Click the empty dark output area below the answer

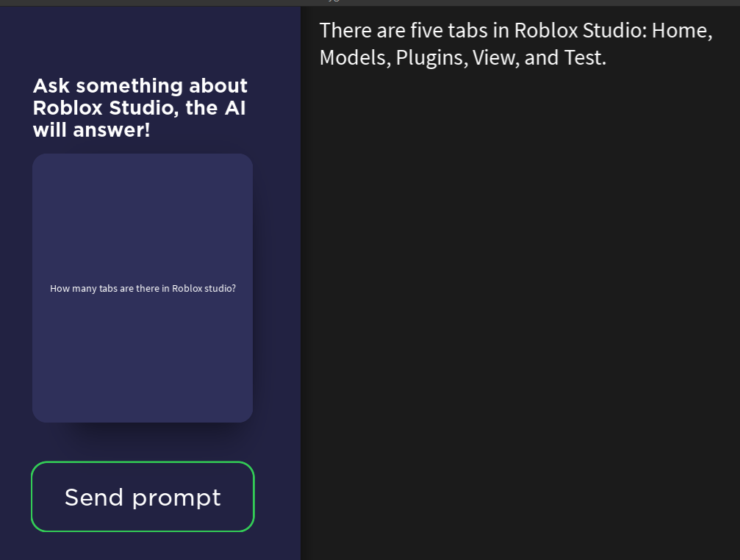(x=520, y=312)
